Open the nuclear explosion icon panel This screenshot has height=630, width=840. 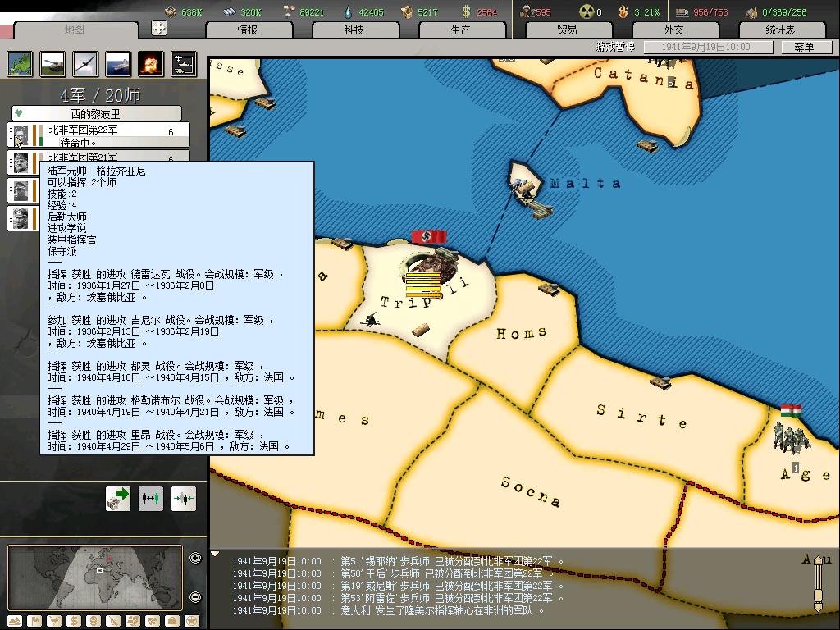(x=151, y=64)
